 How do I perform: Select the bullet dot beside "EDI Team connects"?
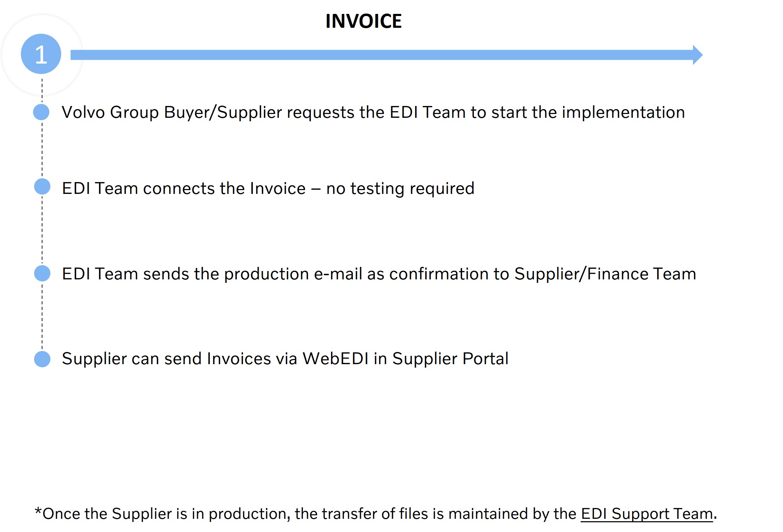coord(42,187)
